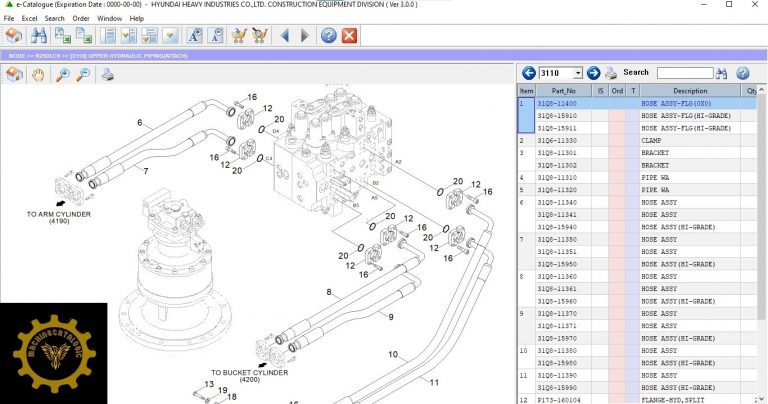This screenshot has width=768, height=404.
Task: Click the zoom in magnifier icon
Action: click(63, 75)
